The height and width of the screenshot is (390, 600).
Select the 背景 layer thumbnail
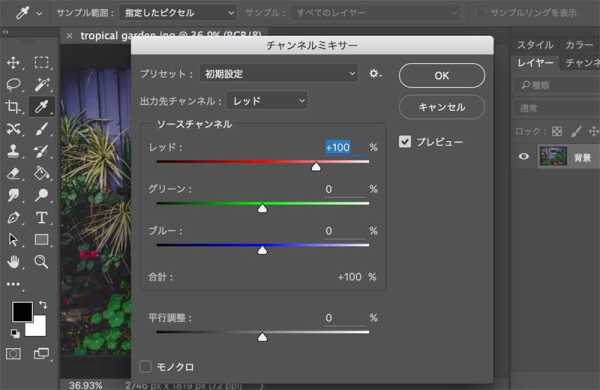553,156
